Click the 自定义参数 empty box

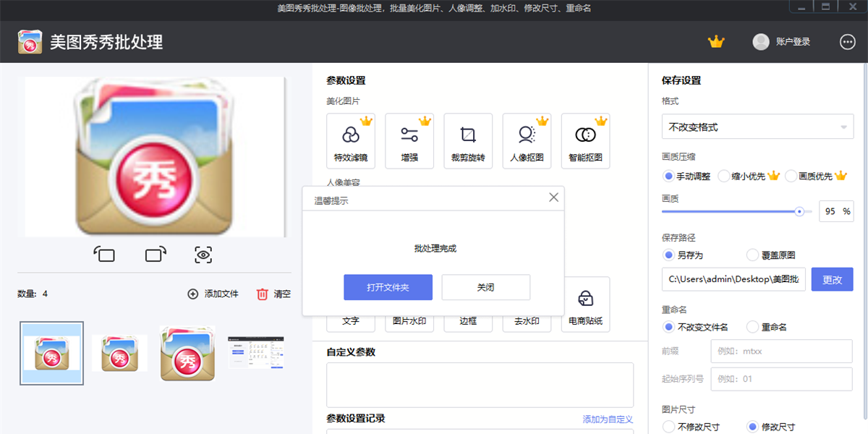480,385
